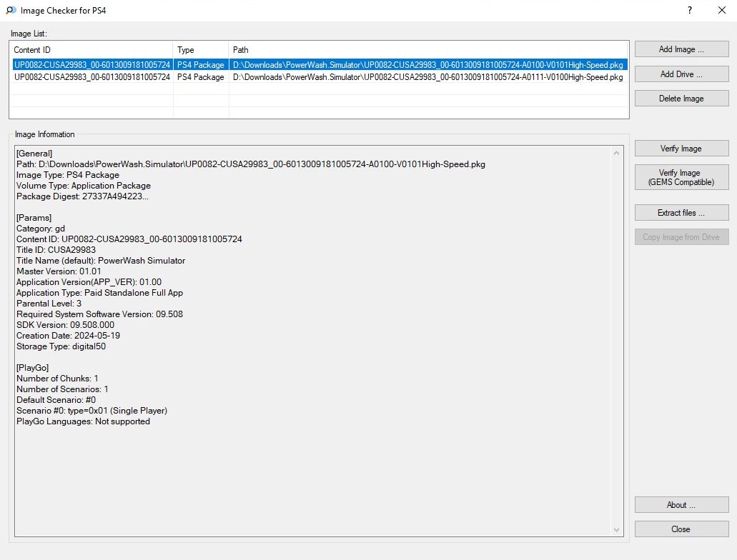
Task: Click Scenario #0 Single Player line
Action: pos(91,411)
